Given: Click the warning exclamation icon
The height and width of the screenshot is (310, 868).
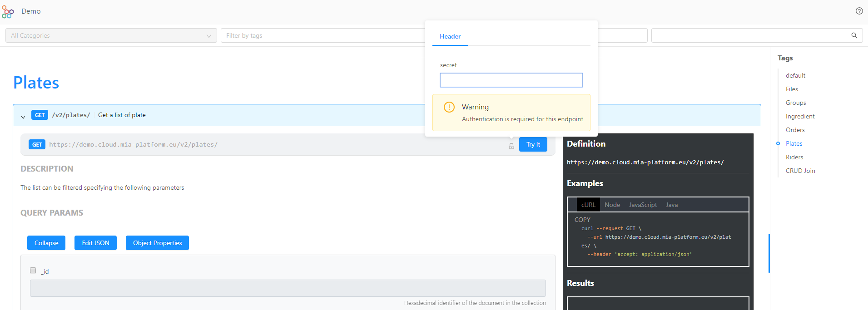Looking at the screenshot, I should (x=449, y=107).
